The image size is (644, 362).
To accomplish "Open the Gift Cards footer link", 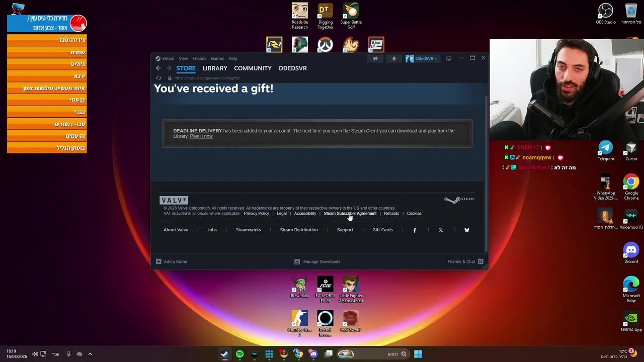I will [382, 230].
